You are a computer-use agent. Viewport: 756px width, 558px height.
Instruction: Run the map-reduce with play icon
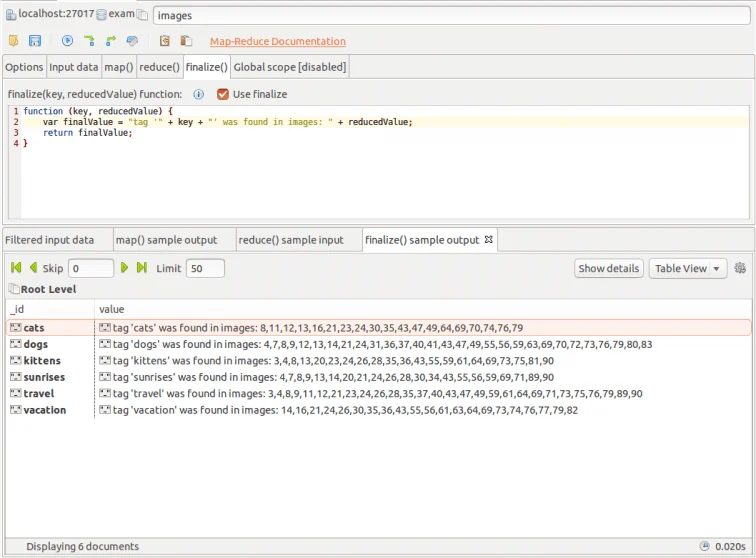point(68,41)
